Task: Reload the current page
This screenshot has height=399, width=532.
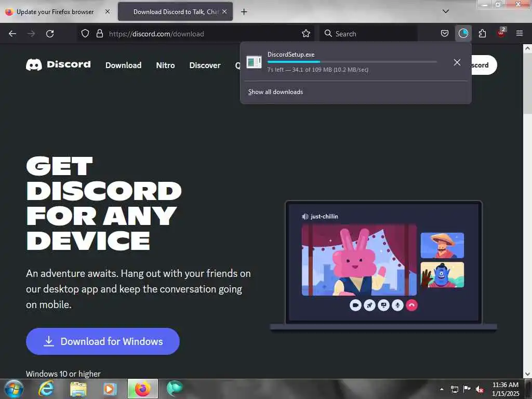Action: coord(50,34)
